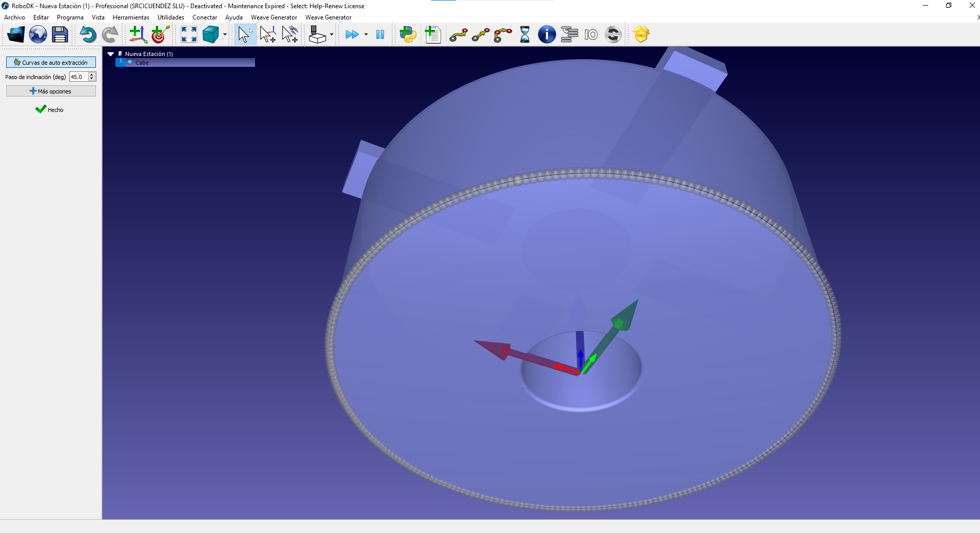Viewport: 980px width, 533px height.
Task: Toggle the Select cursor tool
Action: (245, 34)
